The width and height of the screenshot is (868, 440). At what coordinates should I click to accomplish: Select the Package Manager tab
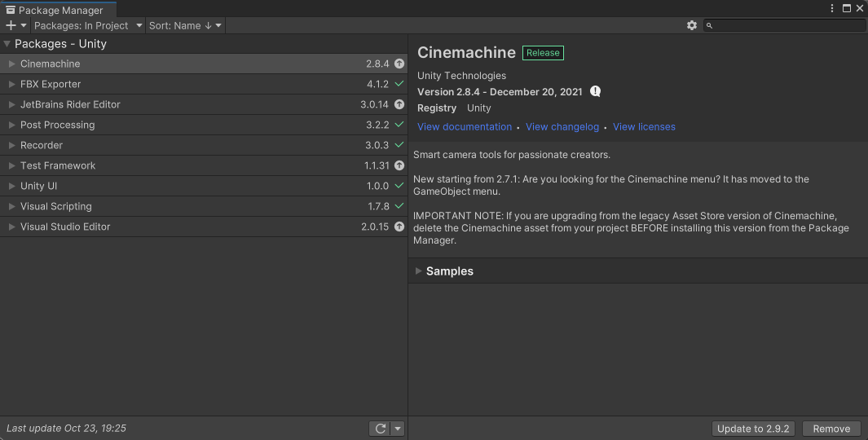pos(58,10)
